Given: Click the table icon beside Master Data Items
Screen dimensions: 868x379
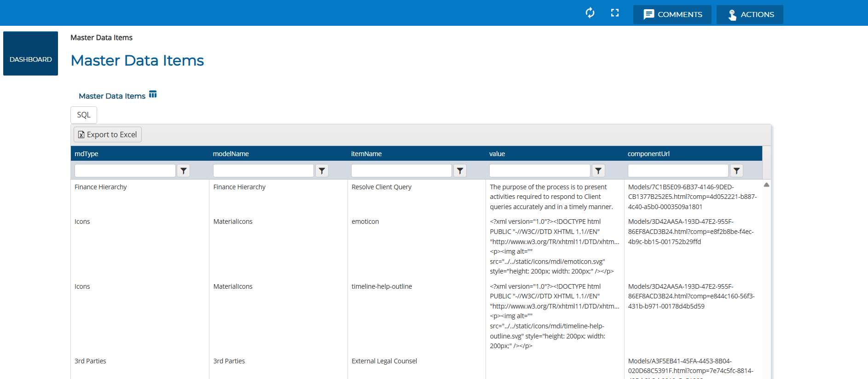Looking at the screenshot, I should (153, 94).
